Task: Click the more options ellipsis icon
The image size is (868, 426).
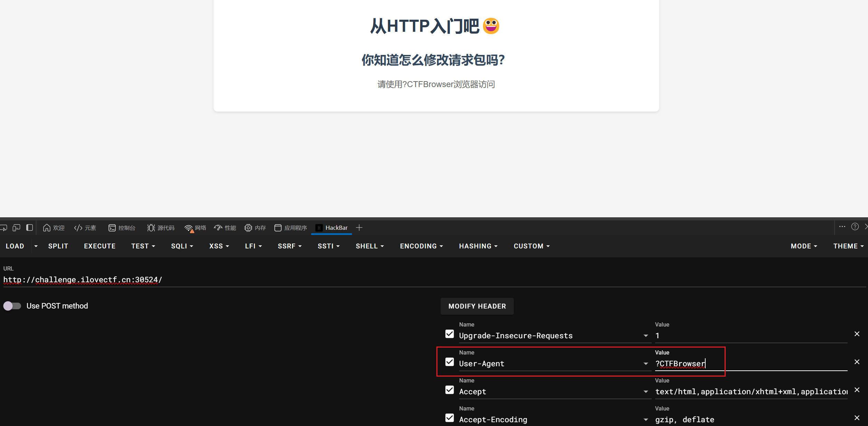Action: coord(842,227)
